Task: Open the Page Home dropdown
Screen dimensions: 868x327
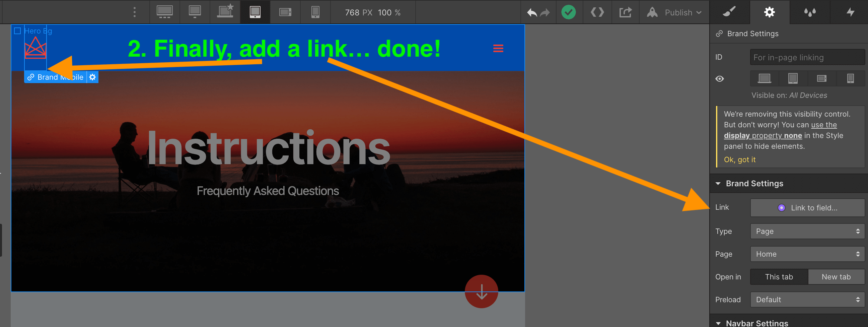Action: pos(807,254)
